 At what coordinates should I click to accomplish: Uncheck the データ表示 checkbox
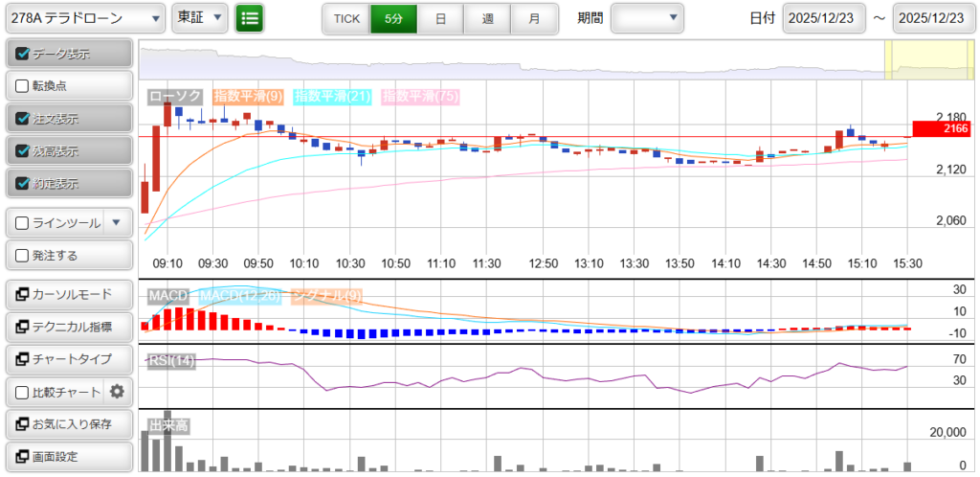(23, 54)
